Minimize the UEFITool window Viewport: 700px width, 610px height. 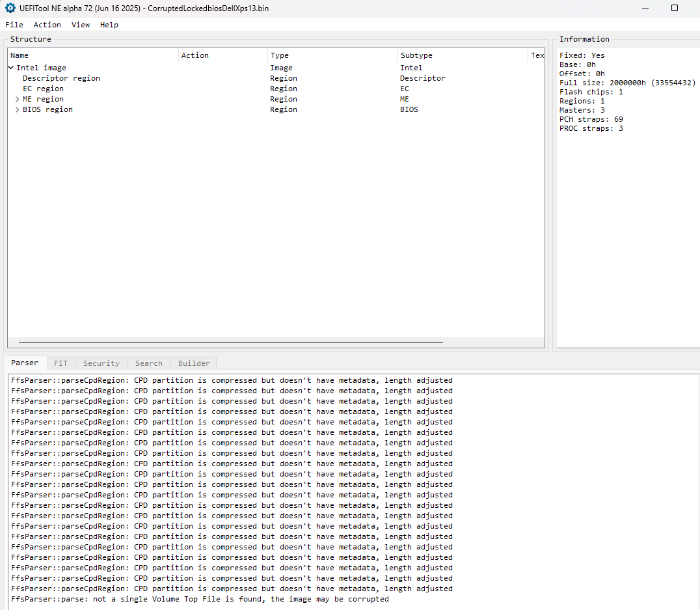tap(645, 8)
